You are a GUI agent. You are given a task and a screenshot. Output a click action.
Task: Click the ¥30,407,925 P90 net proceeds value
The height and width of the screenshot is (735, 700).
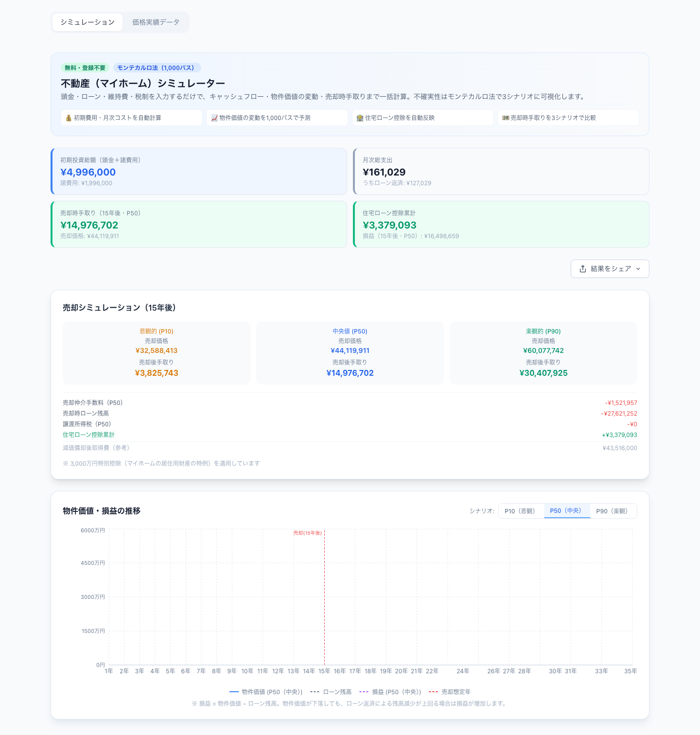543,373
